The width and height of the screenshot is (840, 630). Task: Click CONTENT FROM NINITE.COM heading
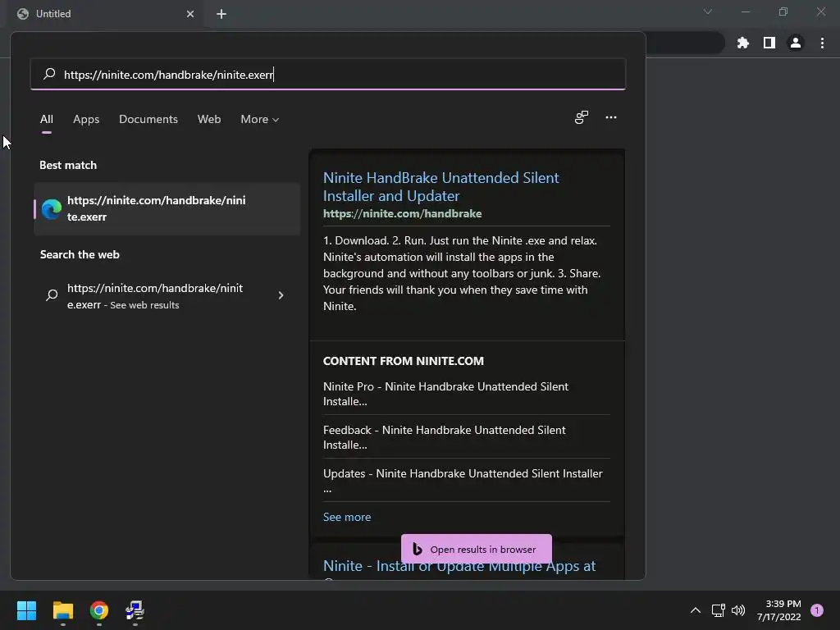[404, 361]
